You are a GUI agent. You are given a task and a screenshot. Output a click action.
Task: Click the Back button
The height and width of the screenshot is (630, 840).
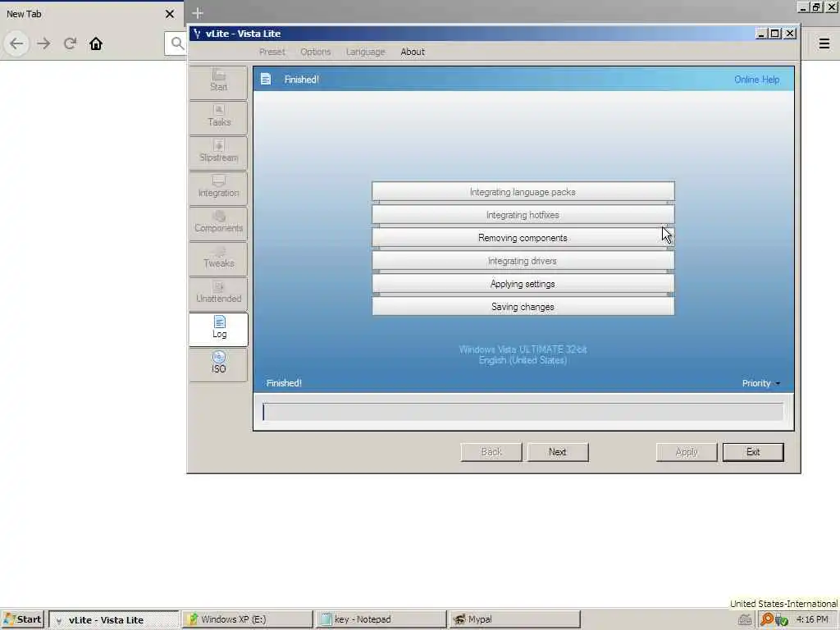(491, 452)
